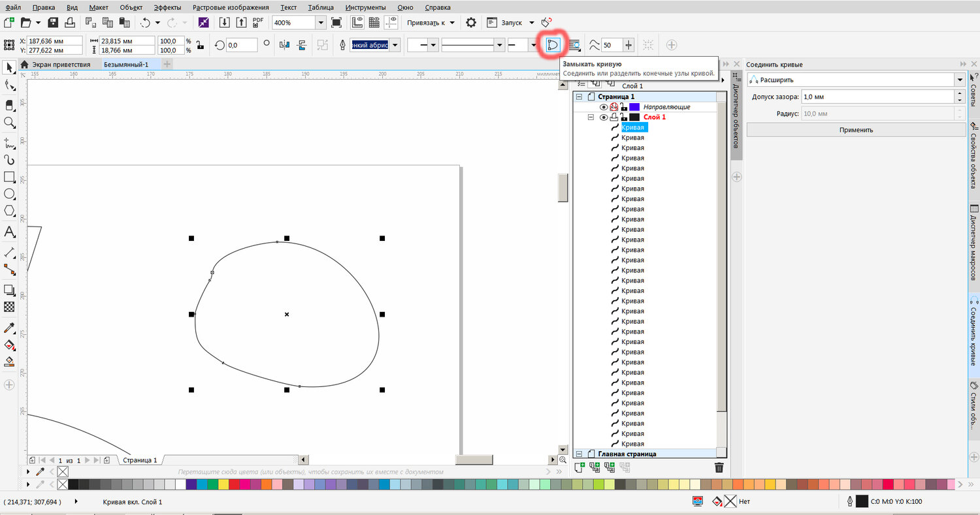
Task: Click Mirror horizontally icon
Action: click(284, 45)
